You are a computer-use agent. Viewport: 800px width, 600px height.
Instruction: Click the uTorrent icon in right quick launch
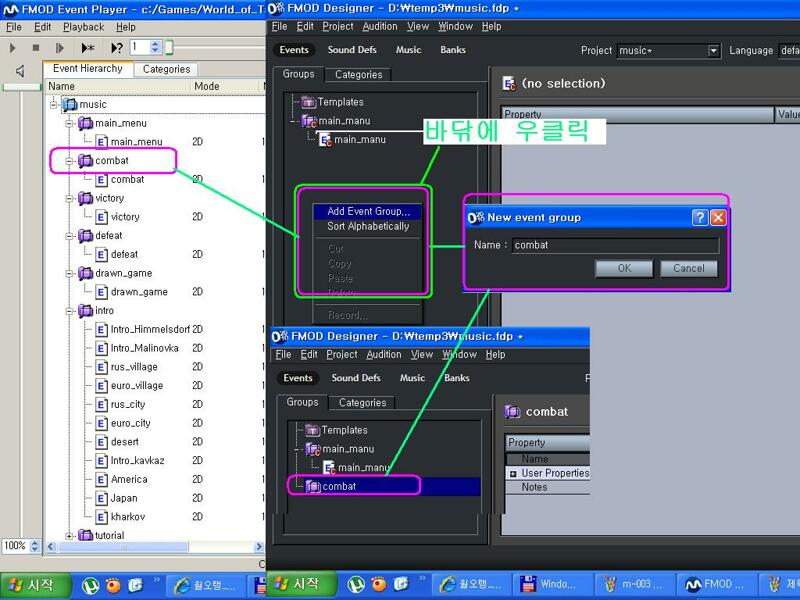point(356,584)
